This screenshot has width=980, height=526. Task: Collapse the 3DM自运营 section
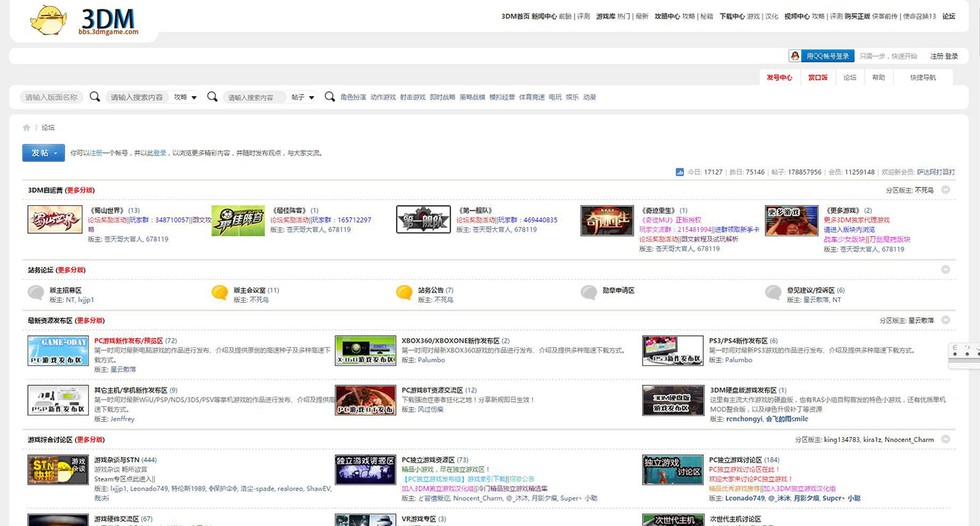click(946, 190)
